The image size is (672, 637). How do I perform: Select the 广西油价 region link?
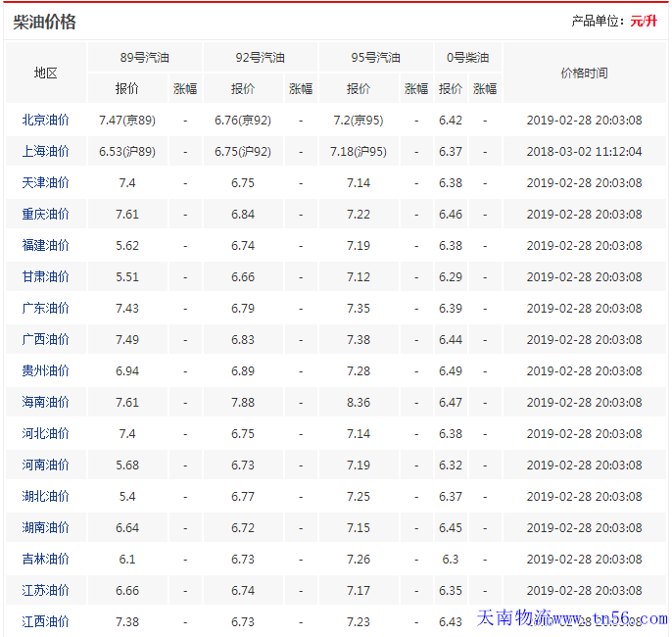click(45, 339)
